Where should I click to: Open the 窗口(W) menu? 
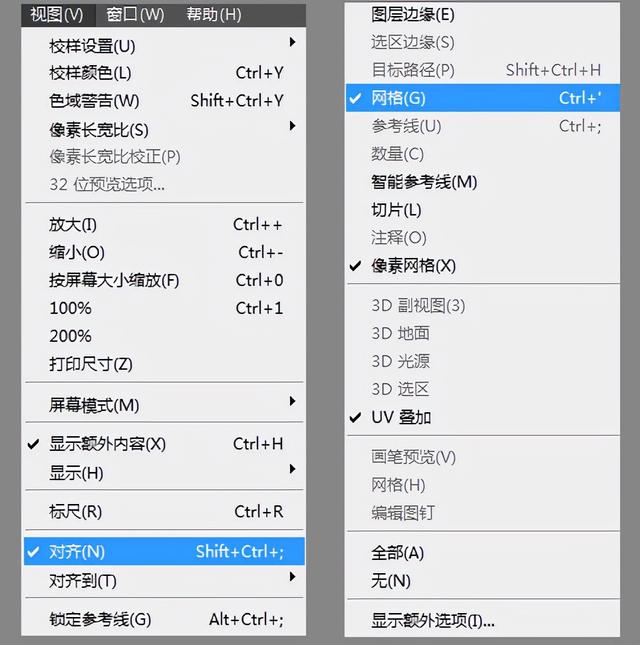(x=135, y=15)
